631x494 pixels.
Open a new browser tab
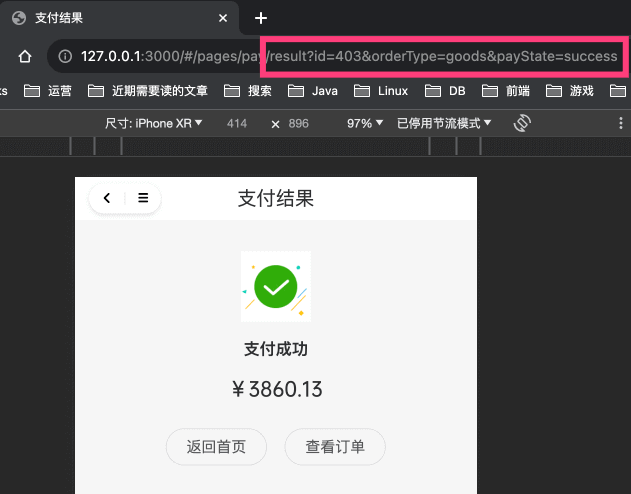pyautogui.click(x=261, y=18)
